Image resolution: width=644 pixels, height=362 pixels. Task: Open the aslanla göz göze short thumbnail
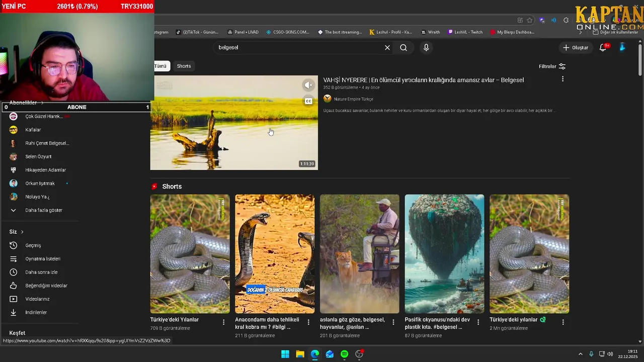click(x=360, y=254)
